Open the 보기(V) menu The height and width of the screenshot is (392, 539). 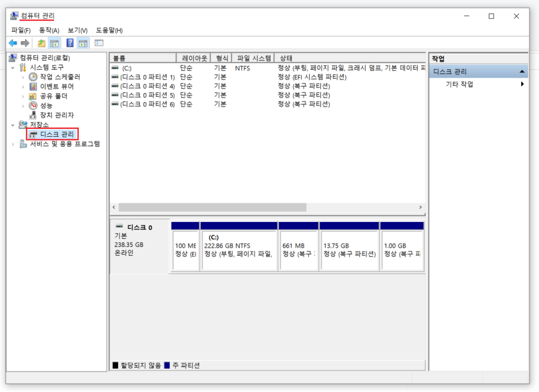(78, 30)
